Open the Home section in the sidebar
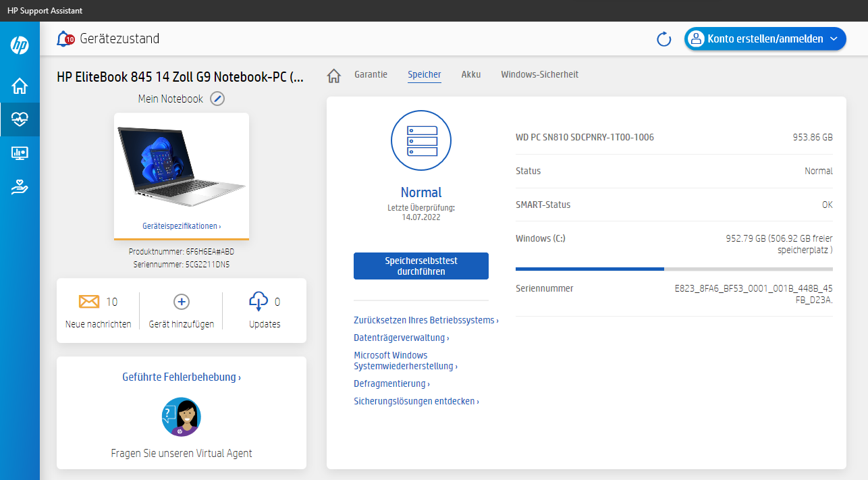 coord(20,86)
